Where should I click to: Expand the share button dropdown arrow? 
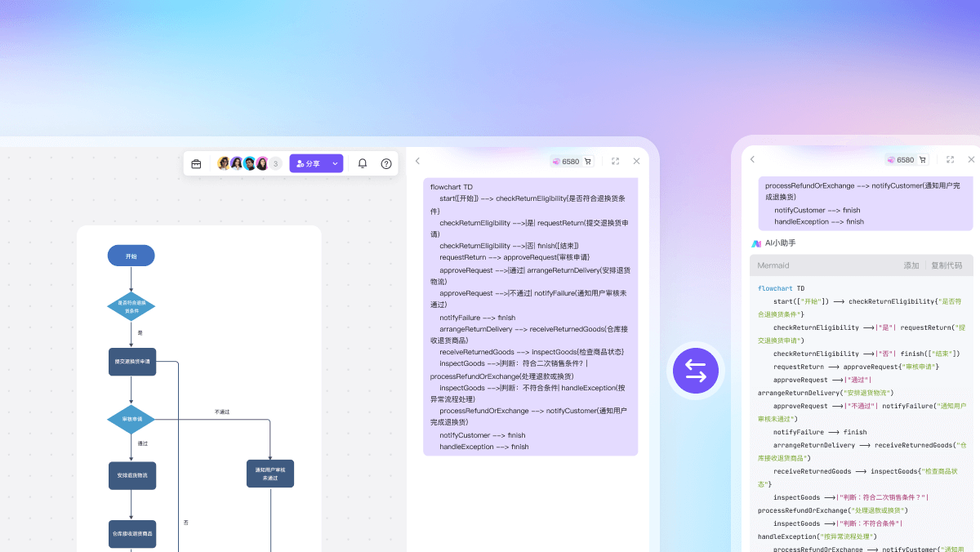pyautogui.click(x=336, y=163)
